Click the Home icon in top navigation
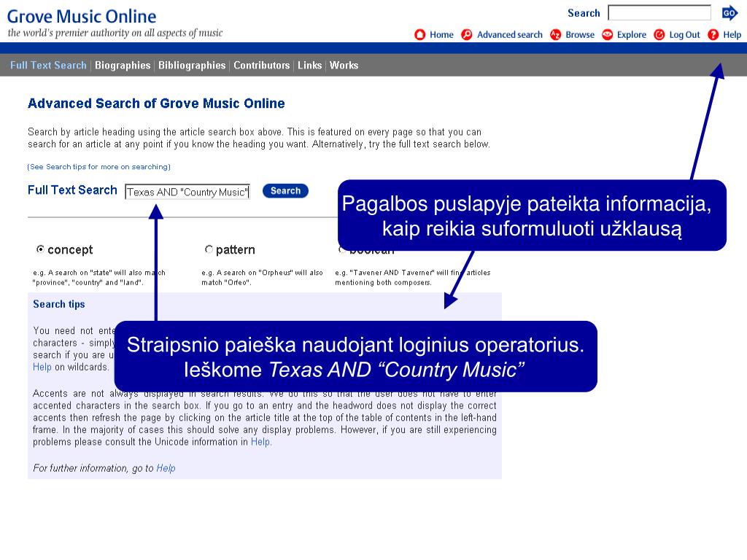Viewport: 747px width, 560px height. tap(419, 35)
